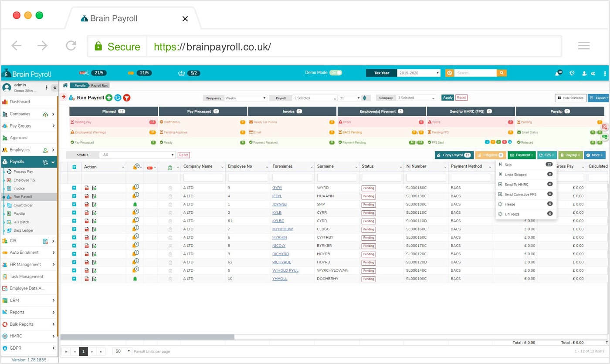Select Send Corrective FPS menu entry

pos(526,194)
